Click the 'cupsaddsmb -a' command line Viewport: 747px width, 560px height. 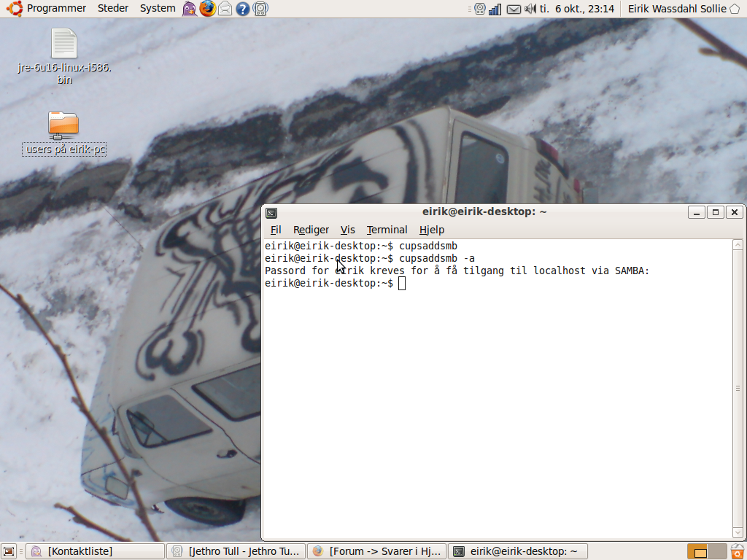coord(370,258)
